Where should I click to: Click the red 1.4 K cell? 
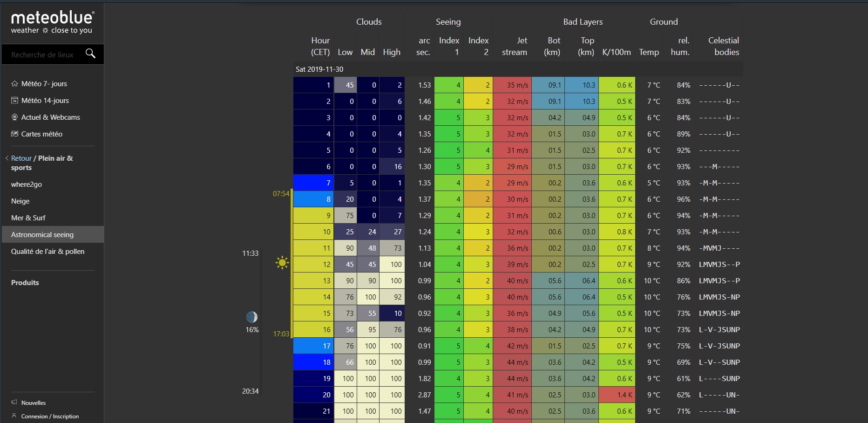(617, 395)
